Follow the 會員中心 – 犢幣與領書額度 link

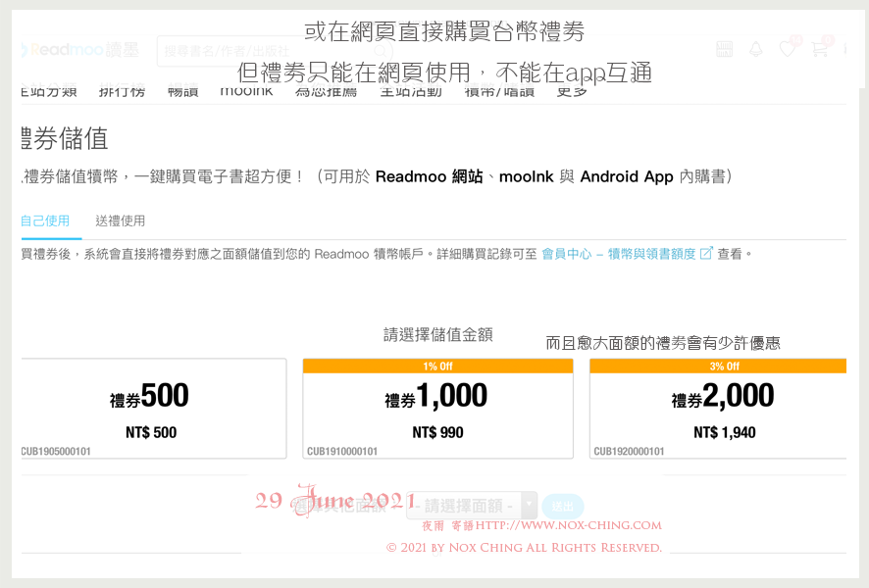627,254
